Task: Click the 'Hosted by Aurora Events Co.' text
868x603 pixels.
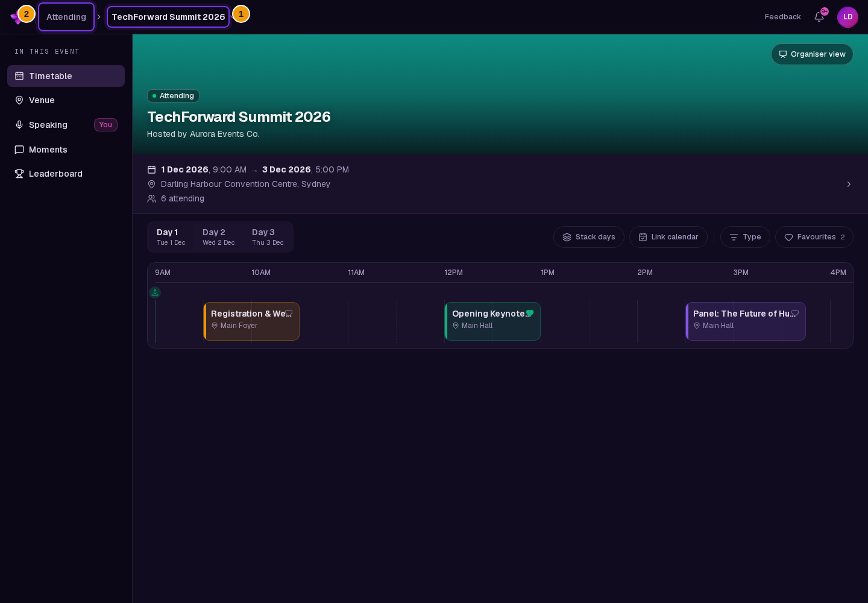Action: (203, 134)
